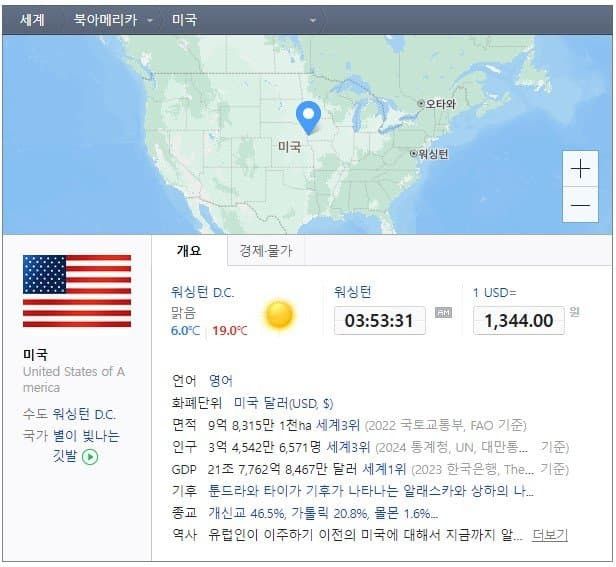Select the 오타와 city marker on map
The image size is (616, 567).
pyautogui.click(x=421, y=103)
